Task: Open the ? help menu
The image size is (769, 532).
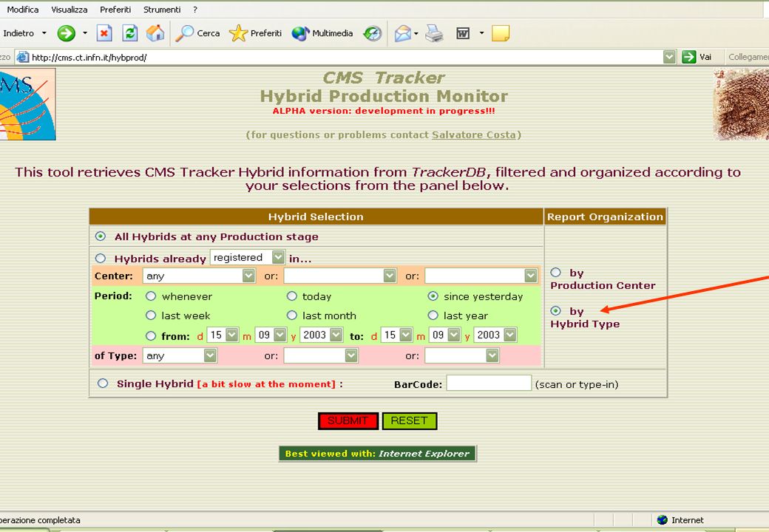Action: coord(195,10)
